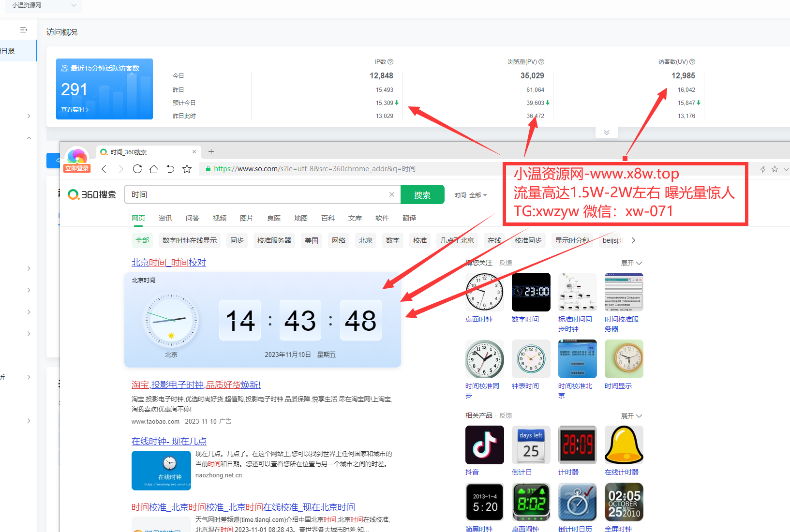Open the 时间: 全部 filter dropdown

(x=471, y=195)
